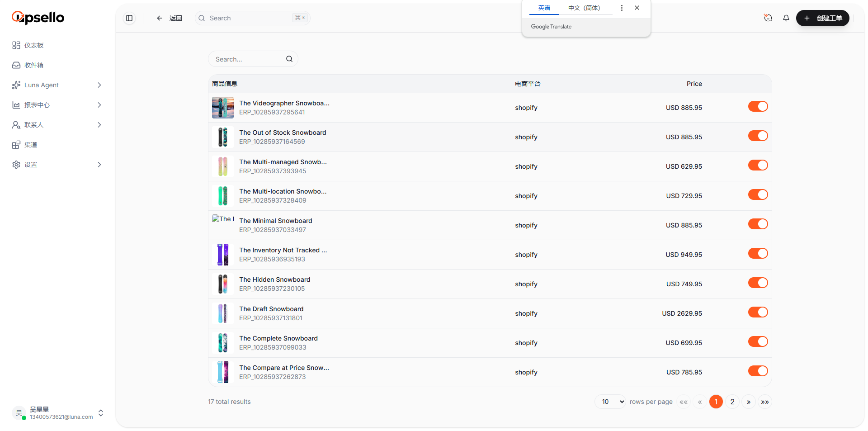Open the rows per page dropdown
Screen dimensions: 868x431
[x=610, y=402]
